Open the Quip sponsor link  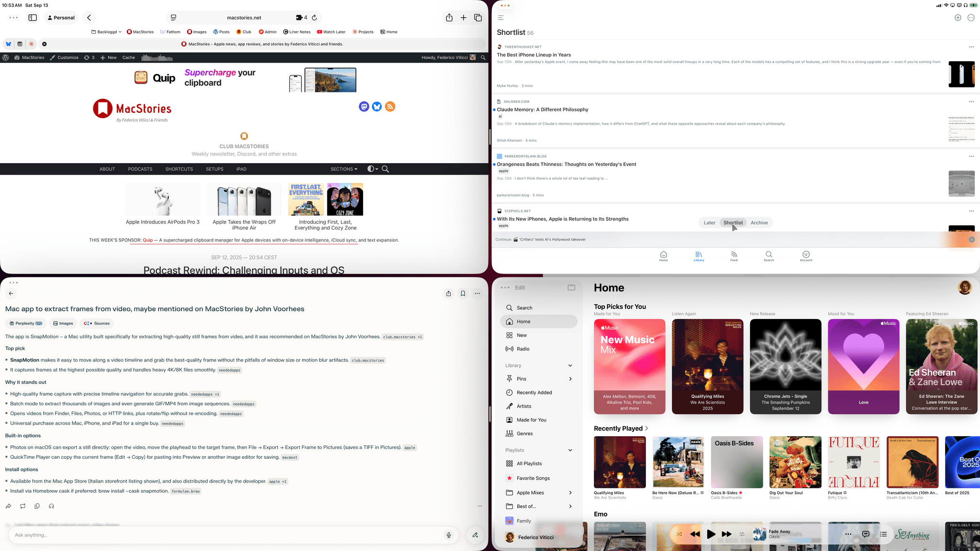[148, 240]
